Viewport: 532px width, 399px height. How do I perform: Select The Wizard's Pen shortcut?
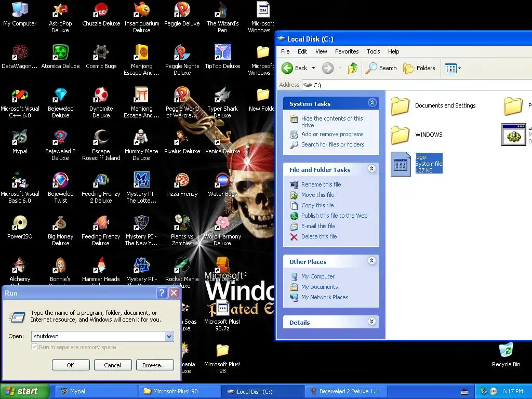pyautogui.click(x=222, y=17)
